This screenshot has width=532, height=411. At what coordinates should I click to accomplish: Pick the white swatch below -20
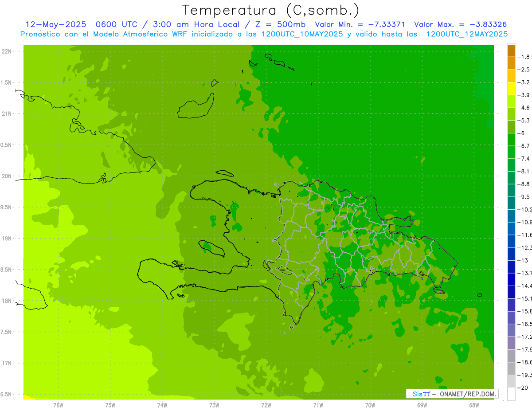point(511,394)
